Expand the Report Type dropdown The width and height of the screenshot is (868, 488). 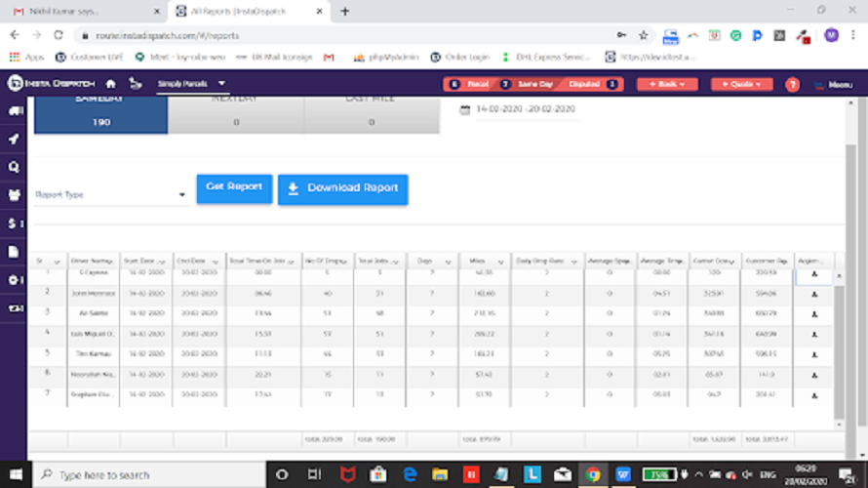pyautogui.click(x=111, y=195)
